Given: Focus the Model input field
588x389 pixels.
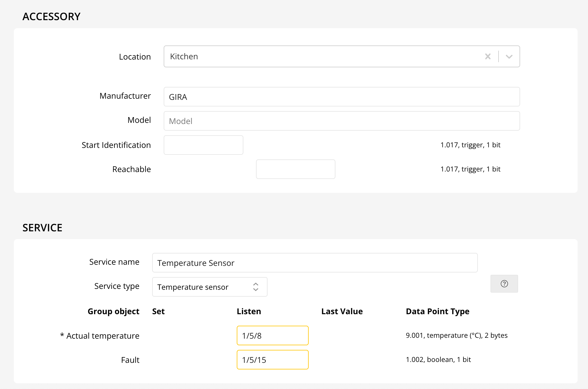Looking at the screenshot, I should [x=341, y=121].
